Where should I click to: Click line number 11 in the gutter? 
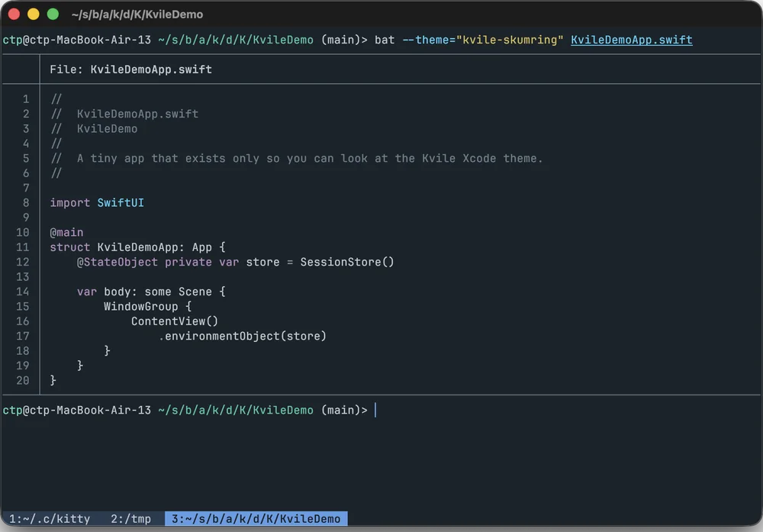click(22, 247)
